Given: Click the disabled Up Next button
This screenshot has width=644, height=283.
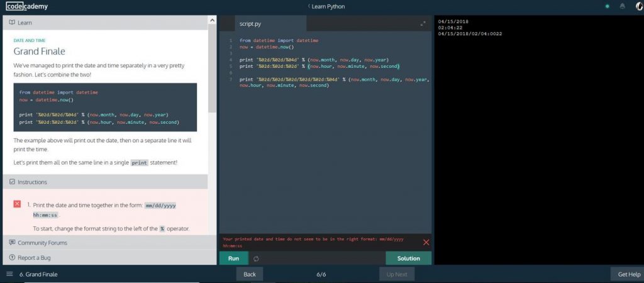Looking at the screenshot, I should pyautogui.click(x=397, y=274).
